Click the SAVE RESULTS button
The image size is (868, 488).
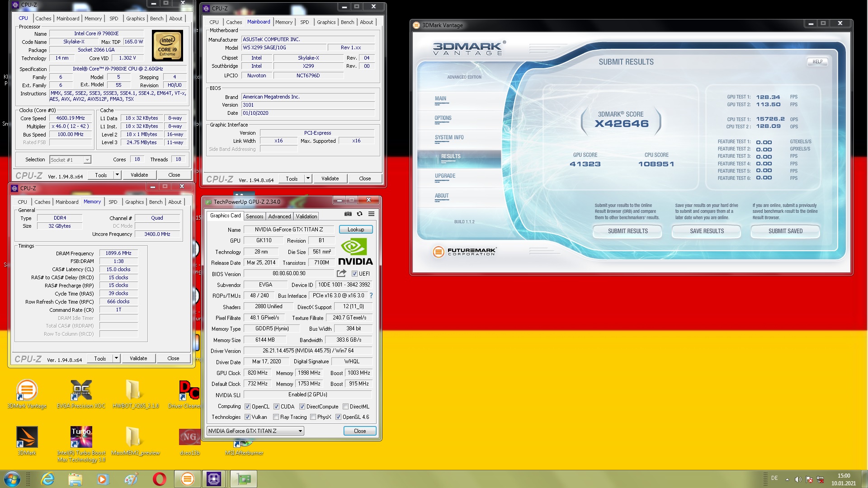point(707,231)
